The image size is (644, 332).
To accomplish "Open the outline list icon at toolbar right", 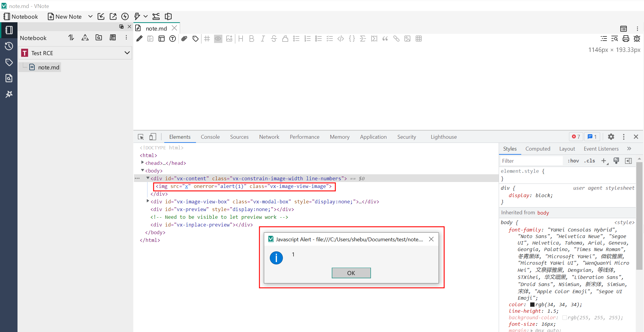I will [604, 39].
